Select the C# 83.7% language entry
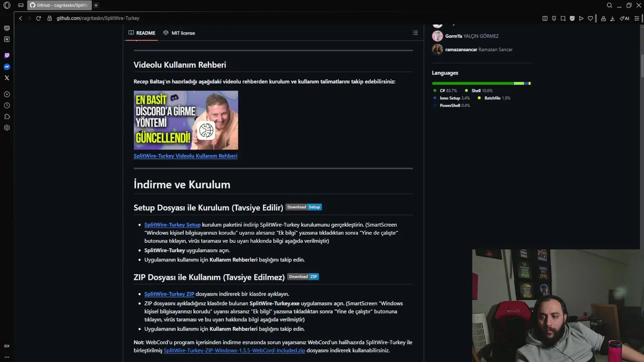The height and width of the screenshot is (362, 644). [x=445, y=91]
